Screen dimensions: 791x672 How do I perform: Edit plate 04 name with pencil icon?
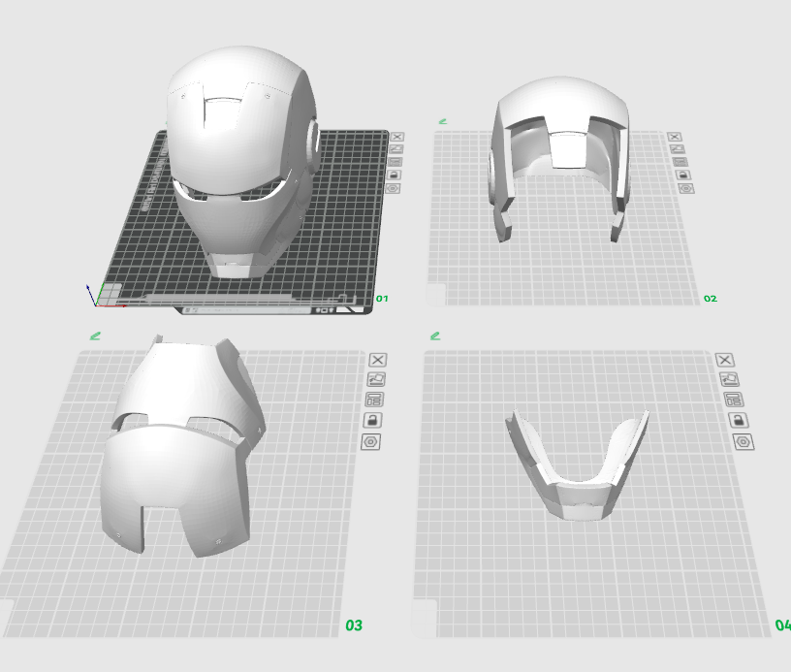coord(435,336)
